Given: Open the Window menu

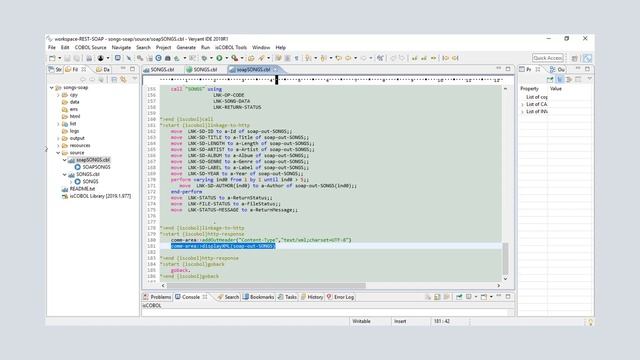Looking at the screenshot, I should pos(261,48).
